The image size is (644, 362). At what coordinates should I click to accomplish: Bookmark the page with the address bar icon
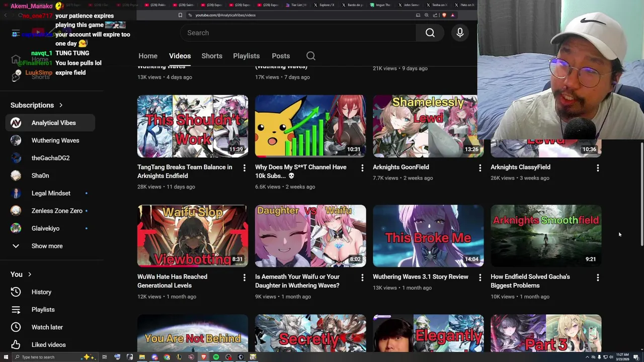pos(180,15)
